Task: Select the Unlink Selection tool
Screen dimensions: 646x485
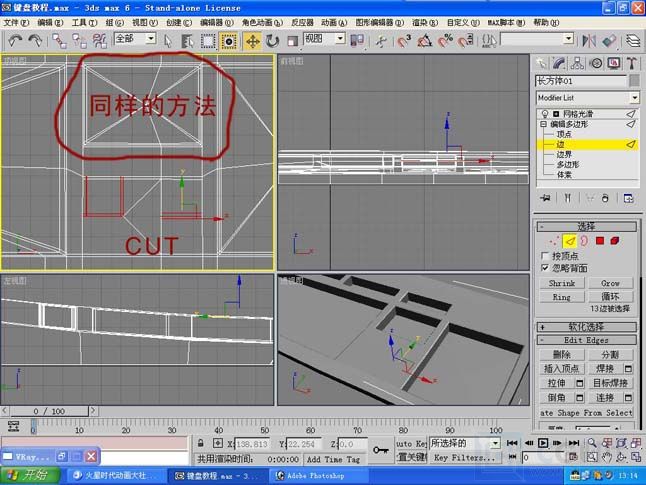Action: click(79, 41)
